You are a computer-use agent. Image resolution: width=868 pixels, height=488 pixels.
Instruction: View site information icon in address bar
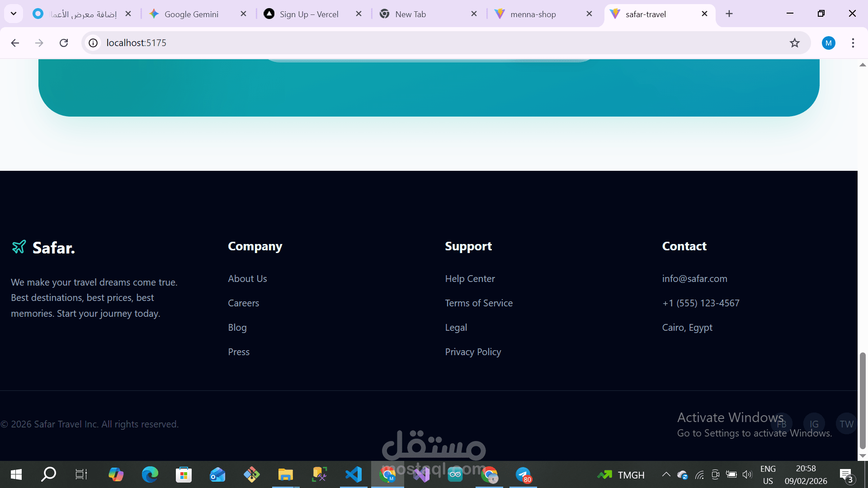pos(93,43)
